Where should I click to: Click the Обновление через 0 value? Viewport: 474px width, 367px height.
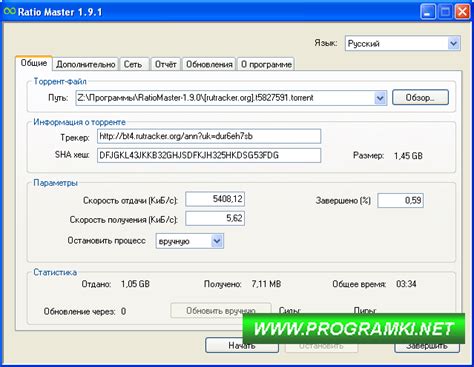coord(123,311)
